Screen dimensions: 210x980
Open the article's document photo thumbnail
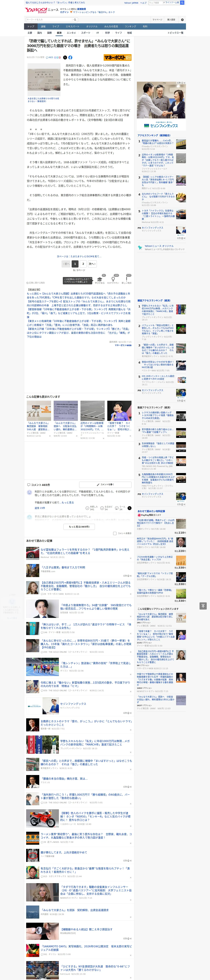(x=44, y=80)
